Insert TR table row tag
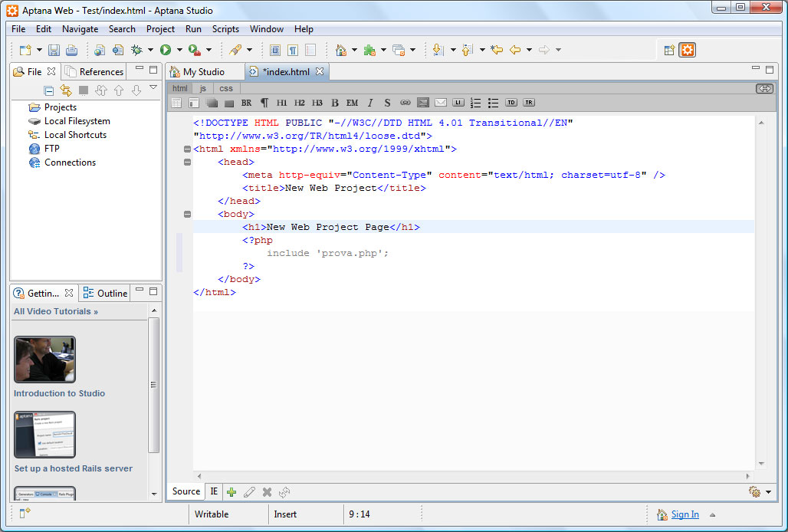The image size is (788, 532). pyautogui.click(x=529, y=103)
